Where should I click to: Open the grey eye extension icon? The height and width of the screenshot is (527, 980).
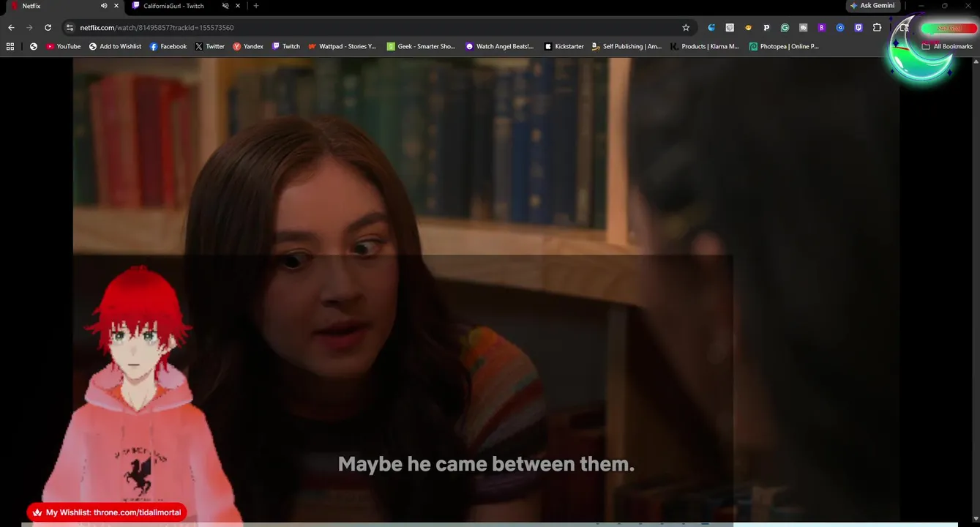730,28
